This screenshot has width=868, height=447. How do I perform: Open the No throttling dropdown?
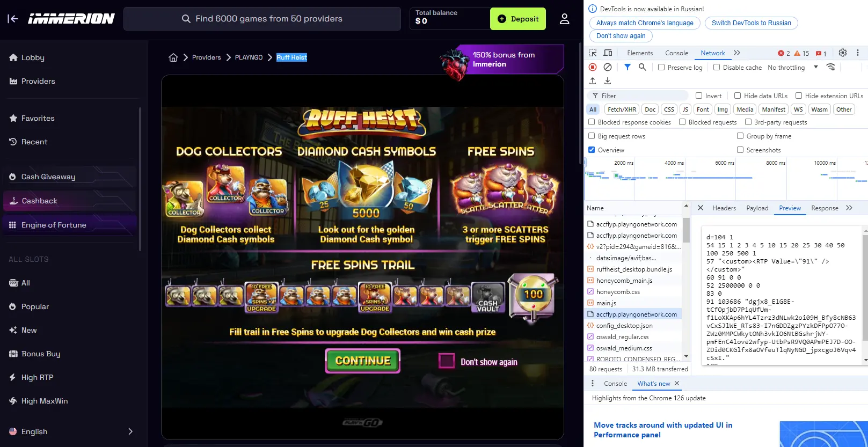[x=793, y=67]
